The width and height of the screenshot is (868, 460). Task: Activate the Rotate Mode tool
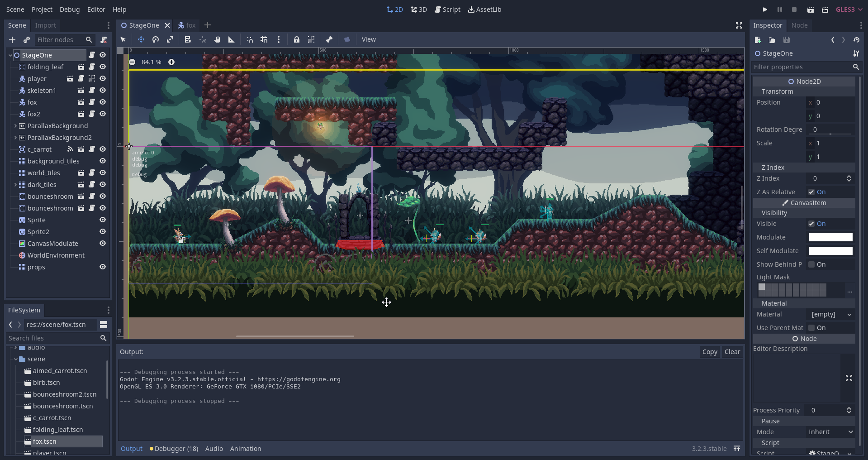tap(156, 40)
